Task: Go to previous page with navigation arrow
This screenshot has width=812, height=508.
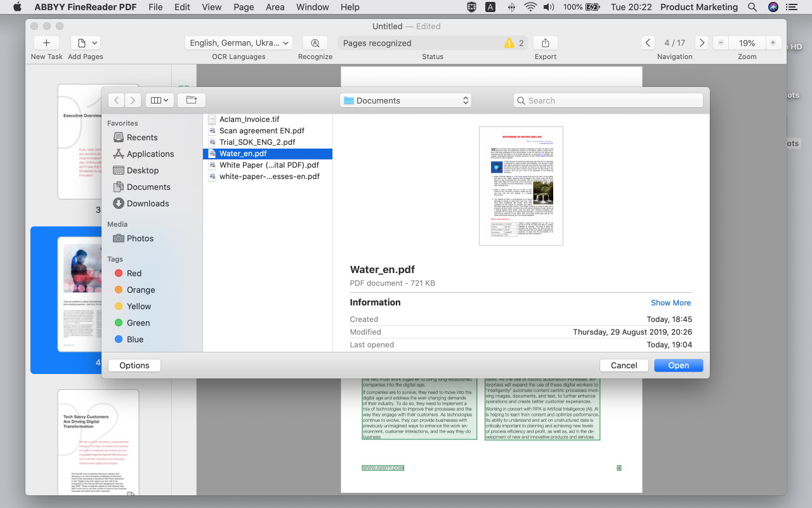Action: click(648, 43)
